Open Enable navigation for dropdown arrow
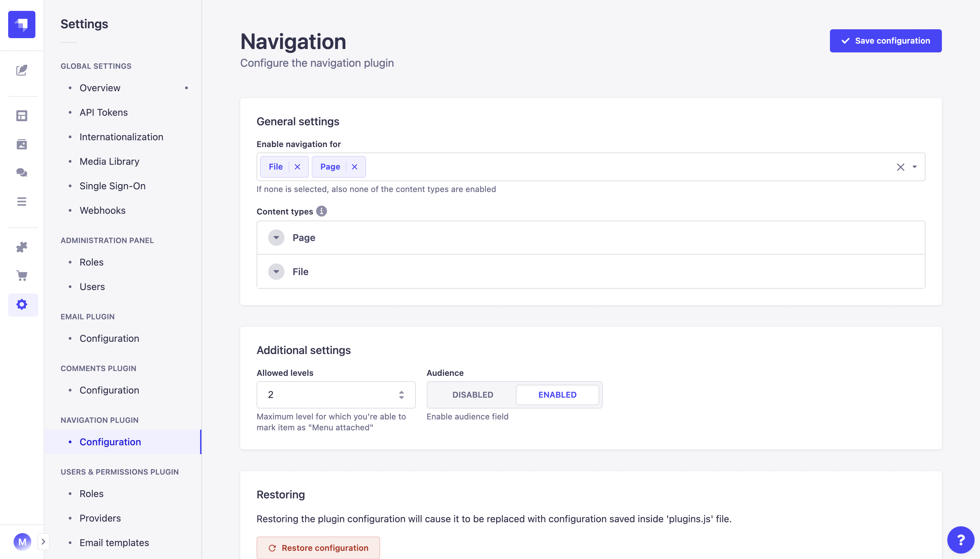The height and width of the screenshot is (559, 980). click(914, 167)
